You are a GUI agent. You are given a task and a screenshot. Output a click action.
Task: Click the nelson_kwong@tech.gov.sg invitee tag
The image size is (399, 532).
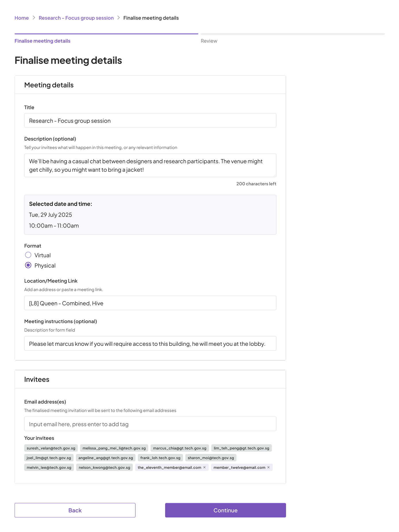click(104, 467)
